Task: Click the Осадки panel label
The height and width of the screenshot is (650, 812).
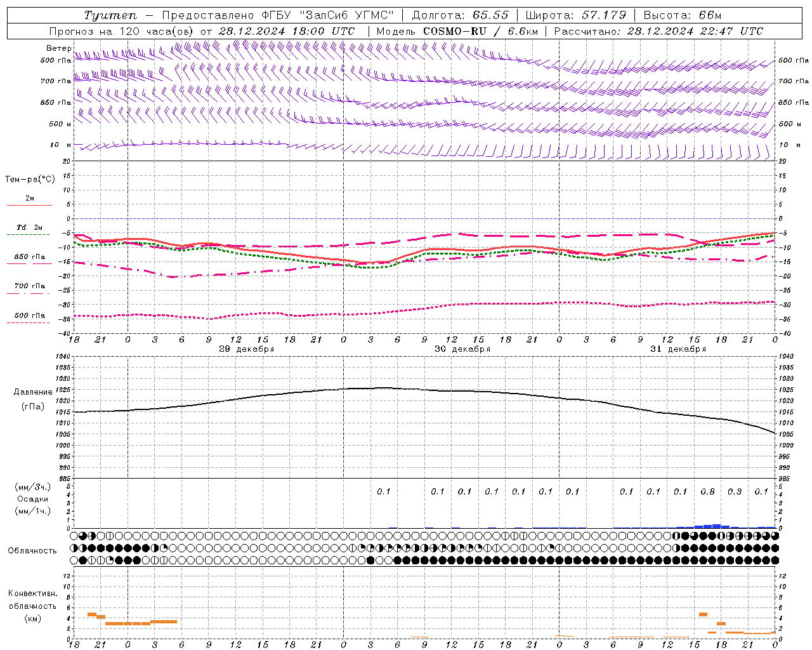Action: [33, 499]
